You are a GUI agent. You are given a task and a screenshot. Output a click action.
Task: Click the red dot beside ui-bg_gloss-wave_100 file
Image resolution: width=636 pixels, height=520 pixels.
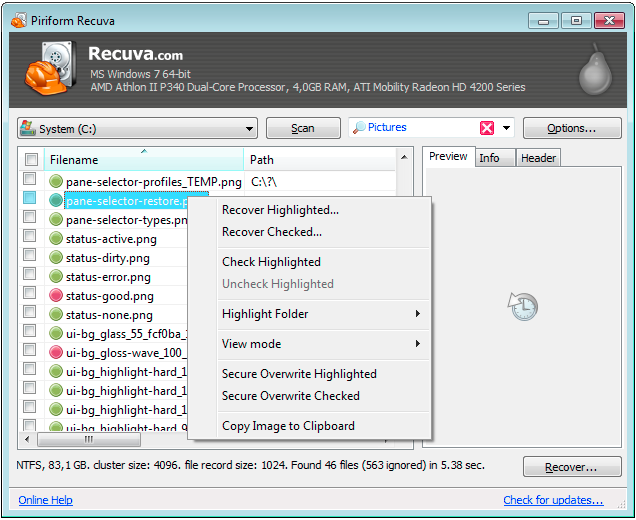[x=56, y=353]
